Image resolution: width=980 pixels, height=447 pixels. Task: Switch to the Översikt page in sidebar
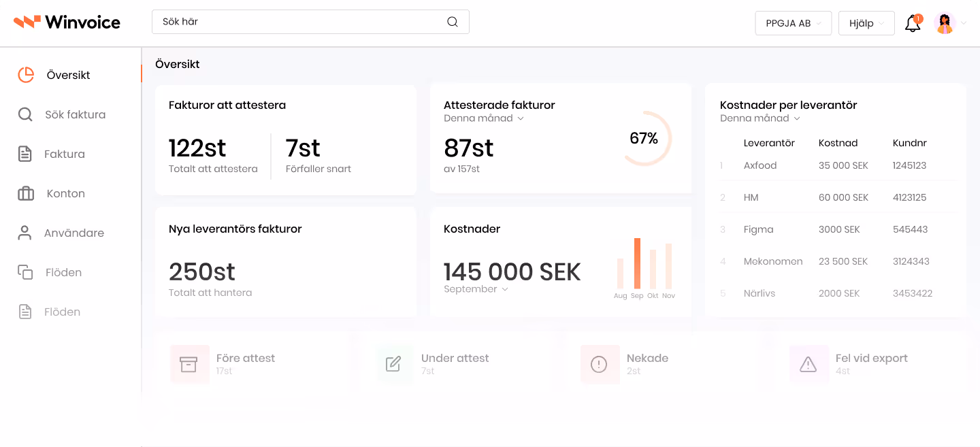pyautogui.click(x=68, y=75)
